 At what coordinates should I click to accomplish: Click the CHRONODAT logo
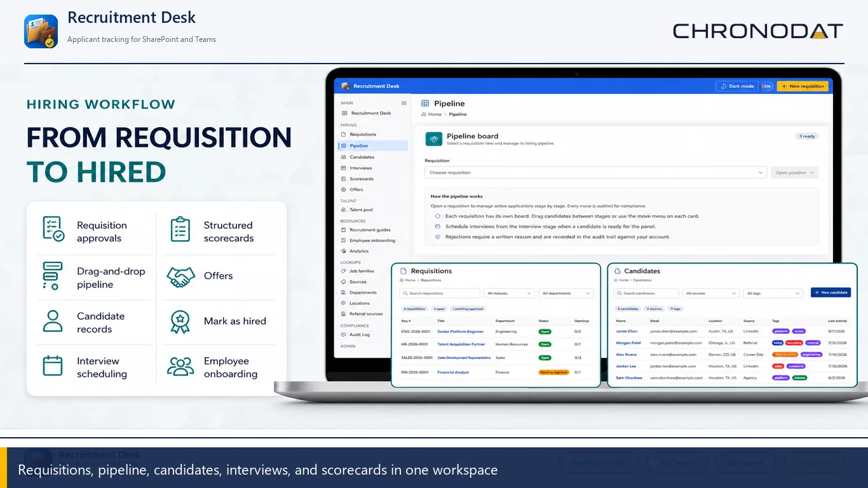click(758, 30)
